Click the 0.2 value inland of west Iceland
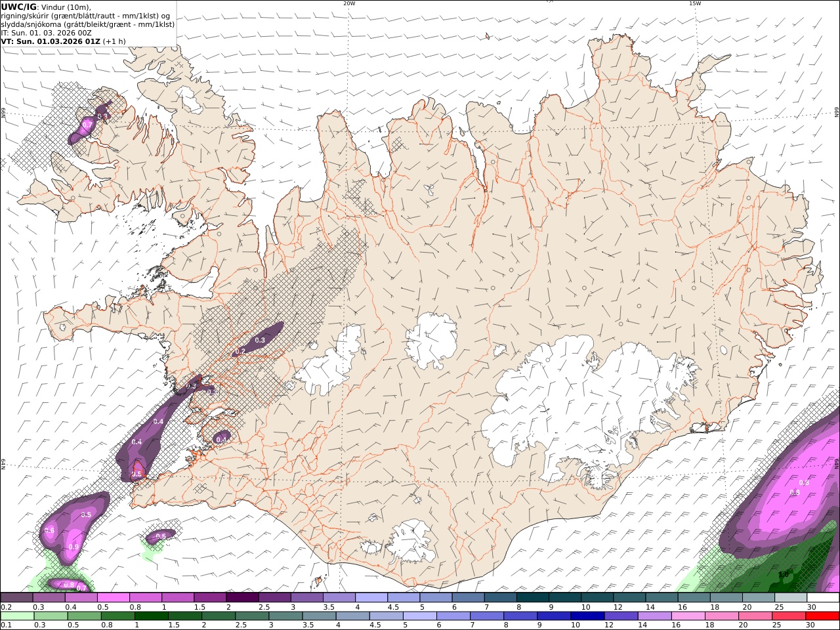 240,352
